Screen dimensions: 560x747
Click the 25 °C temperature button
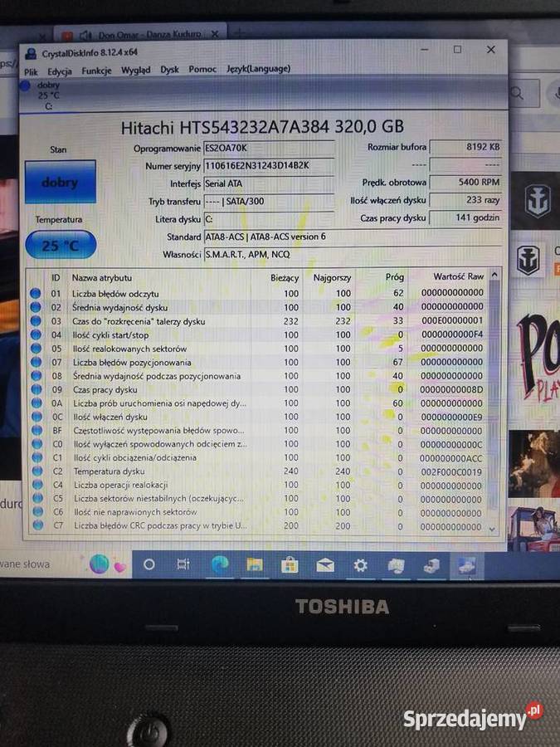pyautogui.click(x=61, y=245)
